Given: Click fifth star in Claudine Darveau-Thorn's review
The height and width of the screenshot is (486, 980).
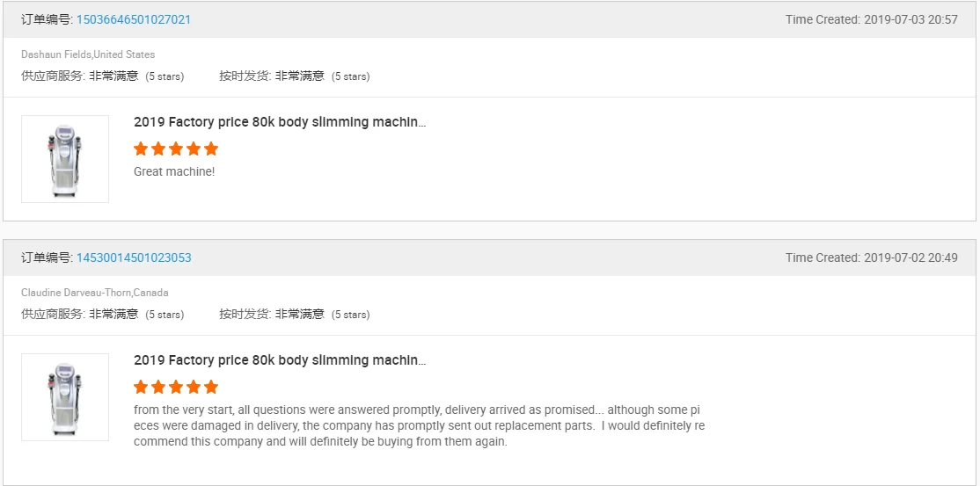Looking at the screenshot, I should click(211, 387).
